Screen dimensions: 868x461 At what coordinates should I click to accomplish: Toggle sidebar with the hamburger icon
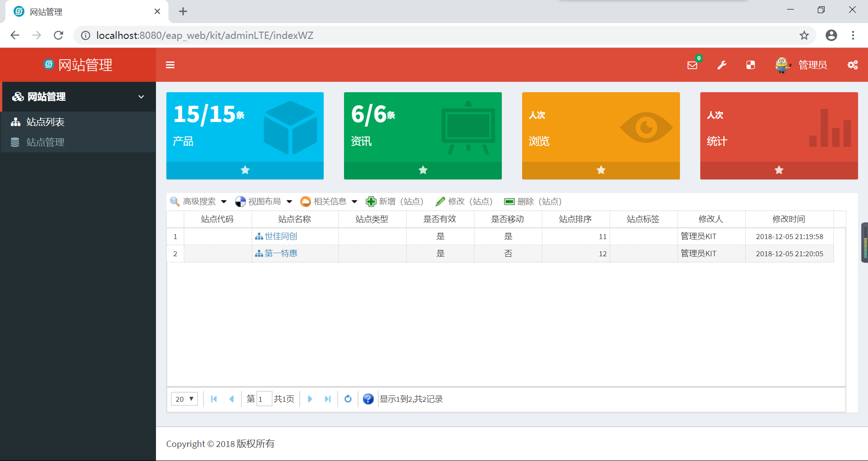170,65
